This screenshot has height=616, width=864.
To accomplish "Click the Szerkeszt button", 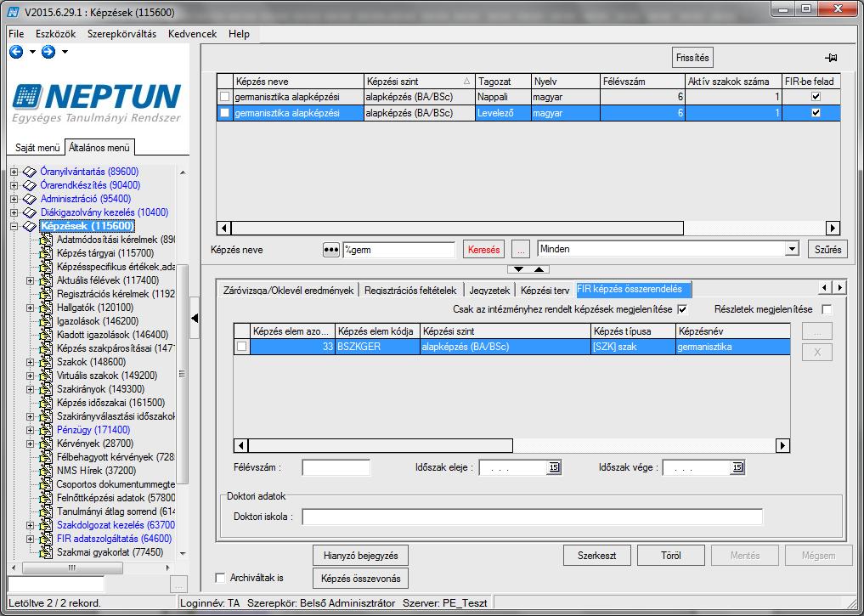I will coord(596,556).
